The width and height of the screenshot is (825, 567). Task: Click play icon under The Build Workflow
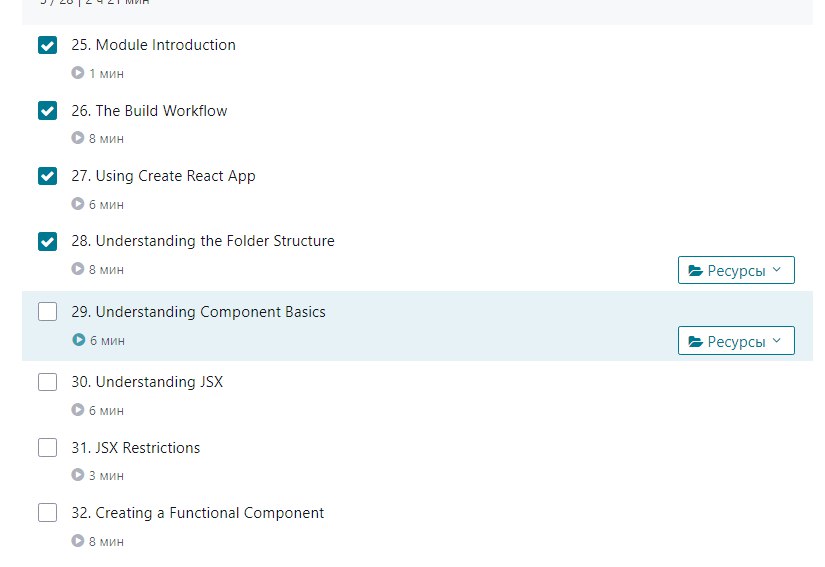pos(78,138)
